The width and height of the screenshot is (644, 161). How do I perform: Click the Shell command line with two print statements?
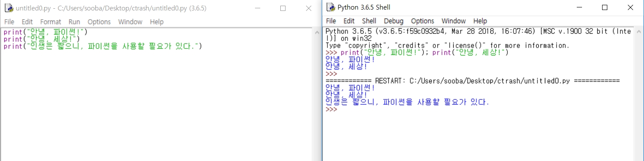click(417, 53)
